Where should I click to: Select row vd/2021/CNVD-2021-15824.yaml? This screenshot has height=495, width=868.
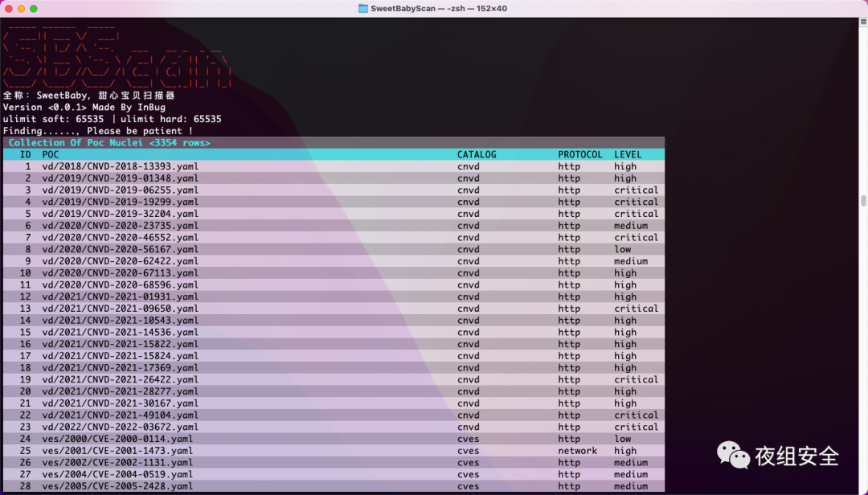334,356
